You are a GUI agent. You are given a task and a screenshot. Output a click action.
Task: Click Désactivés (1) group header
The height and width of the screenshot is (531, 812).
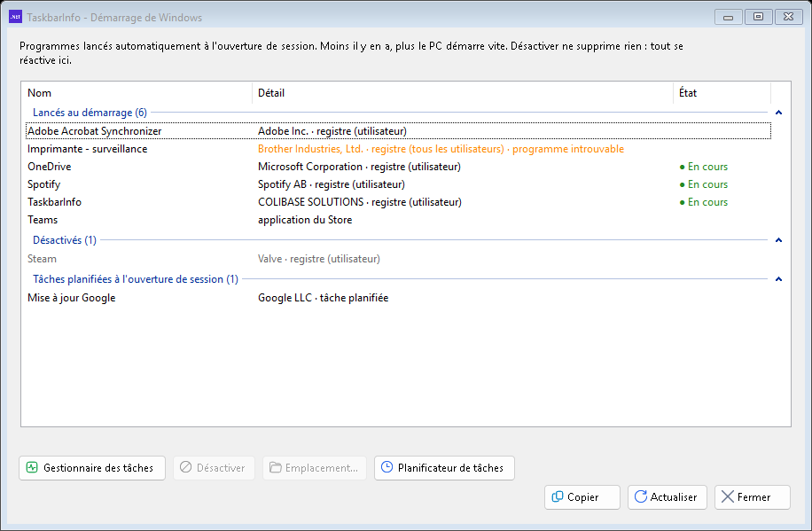65,240
